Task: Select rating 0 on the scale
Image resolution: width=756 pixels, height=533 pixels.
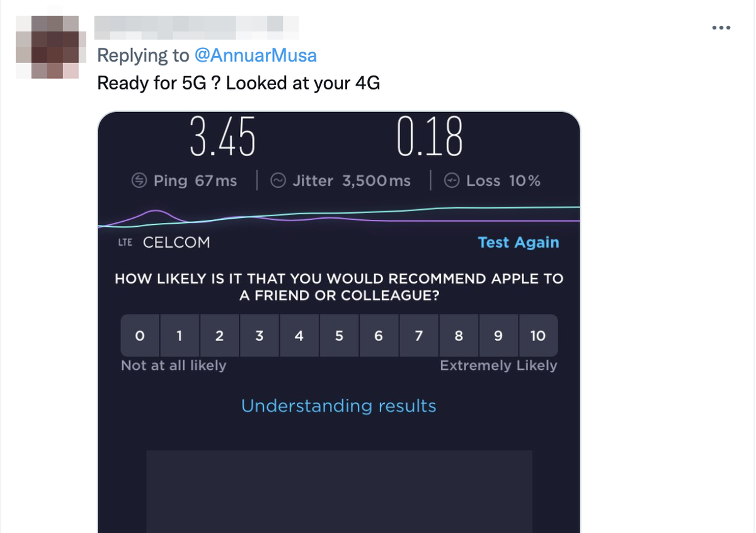Action: pyautogui.click(x=140, y=336)
